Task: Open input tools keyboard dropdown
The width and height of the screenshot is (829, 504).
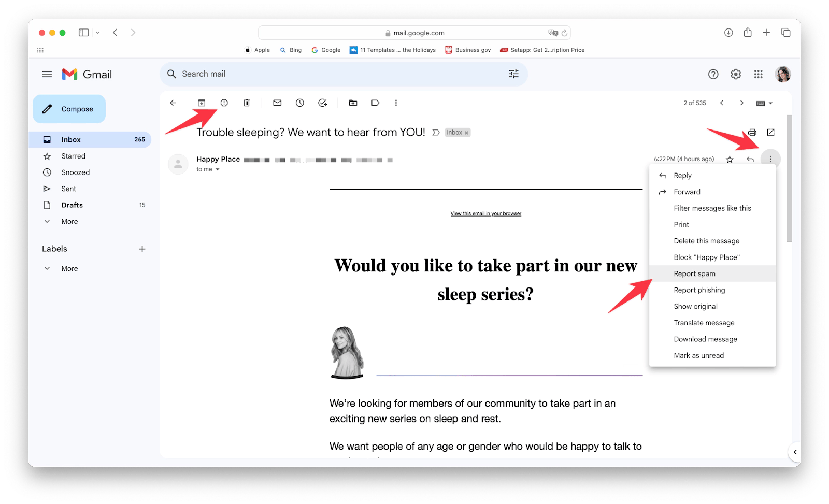Action: point(765,104)
